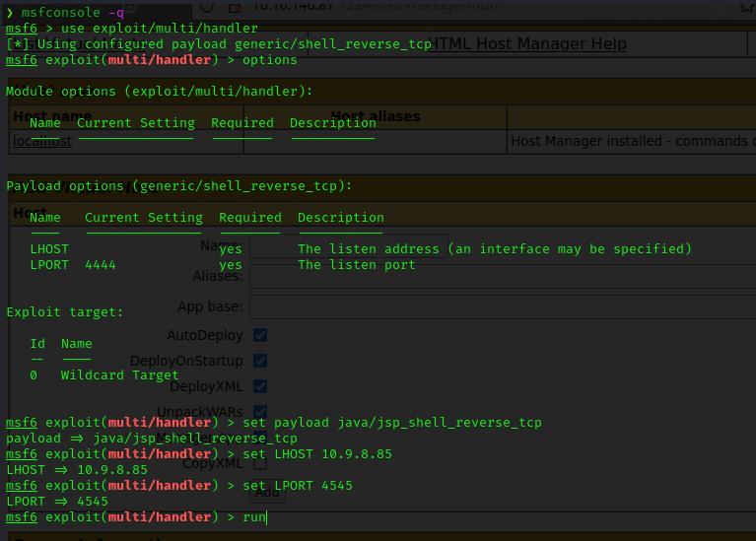756x541 pixels.
Task: Click 'The listen address' description text
Action: click(x=495, y=249)
